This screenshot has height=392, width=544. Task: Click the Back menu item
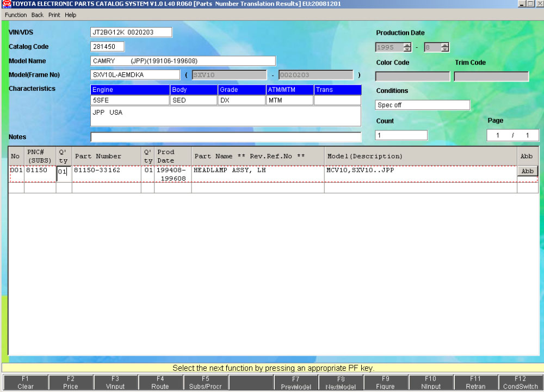[37, 15]
